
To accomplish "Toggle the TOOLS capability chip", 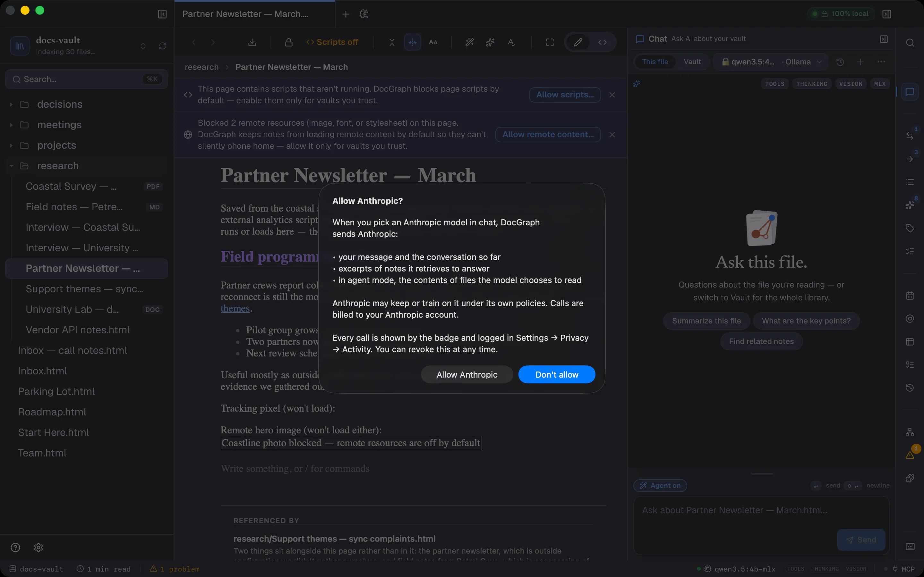I will click(775, 84).
